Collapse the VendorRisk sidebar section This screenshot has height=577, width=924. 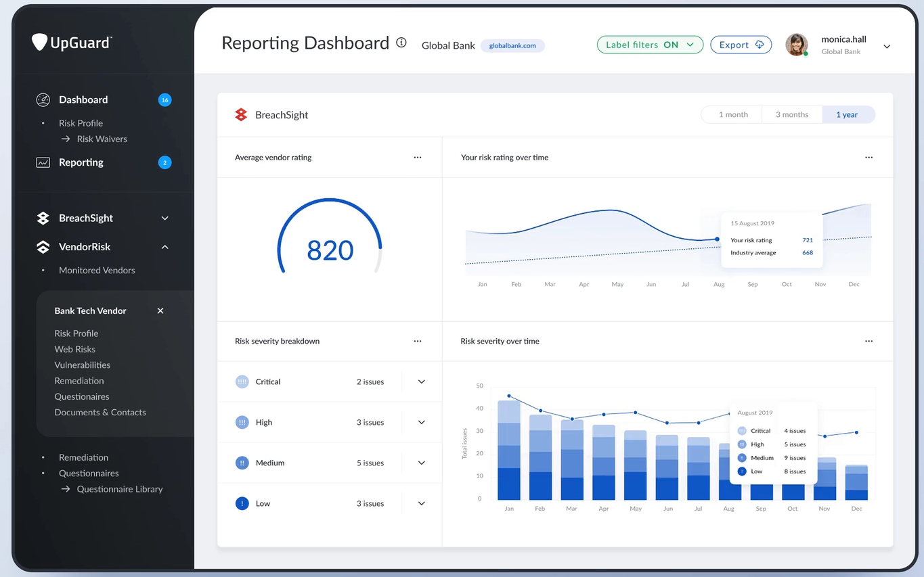(x=164, y=247)
